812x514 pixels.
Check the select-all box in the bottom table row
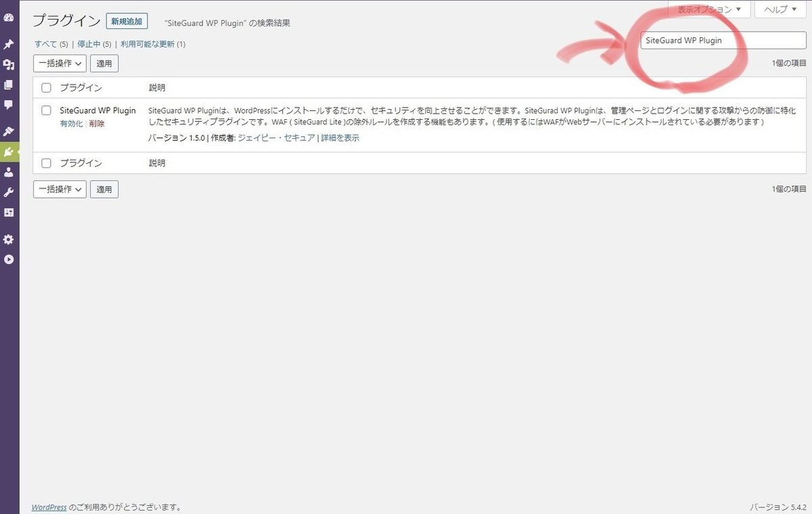coord(46,163)
